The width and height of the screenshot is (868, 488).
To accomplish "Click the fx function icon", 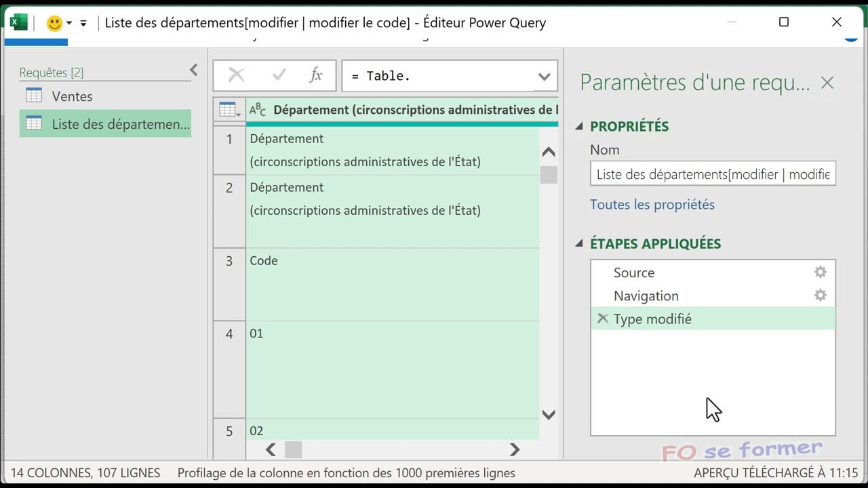I will (316, 75).
